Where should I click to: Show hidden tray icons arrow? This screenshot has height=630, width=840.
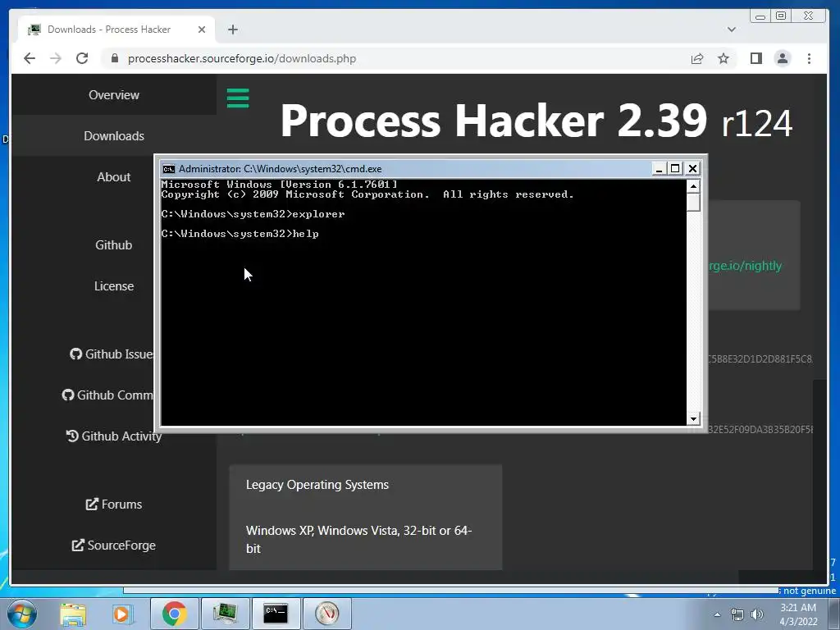[x=717, y=614]
